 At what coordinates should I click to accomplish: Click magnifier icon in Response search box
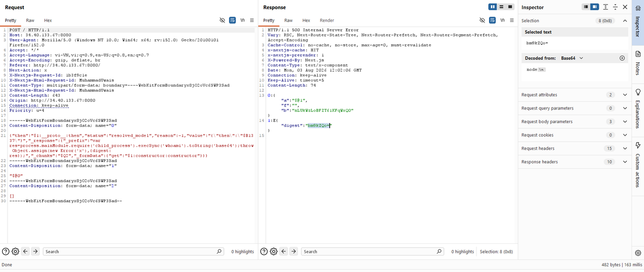439,251
